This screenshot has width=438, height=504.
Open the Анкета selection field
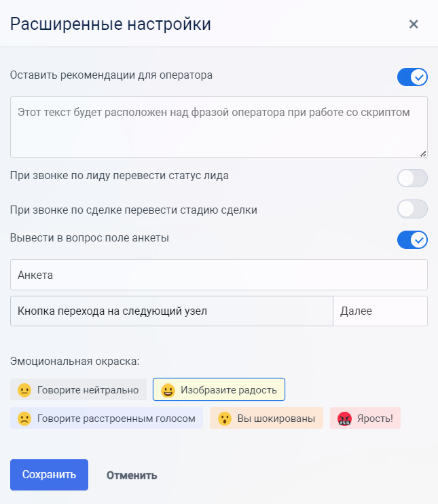[x=219, y=275]
